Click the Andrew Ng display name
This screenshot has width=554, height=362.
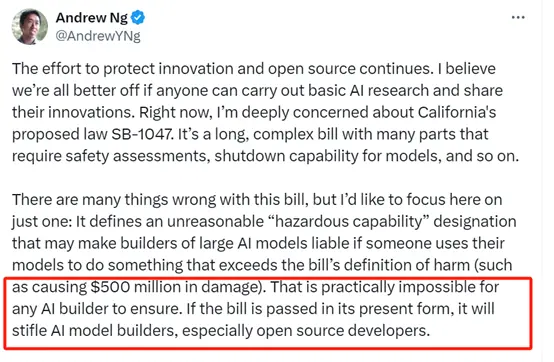click(x=92, y=17)
